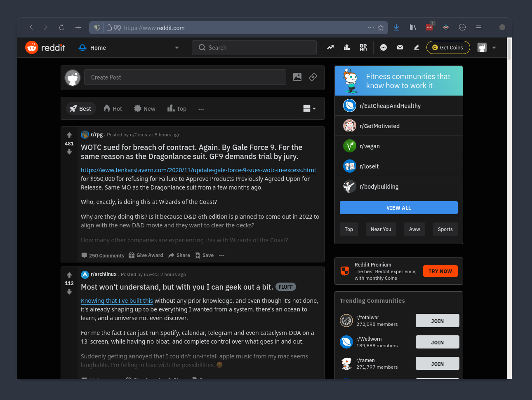Upvote the WOTC sued post

point(69,135)
